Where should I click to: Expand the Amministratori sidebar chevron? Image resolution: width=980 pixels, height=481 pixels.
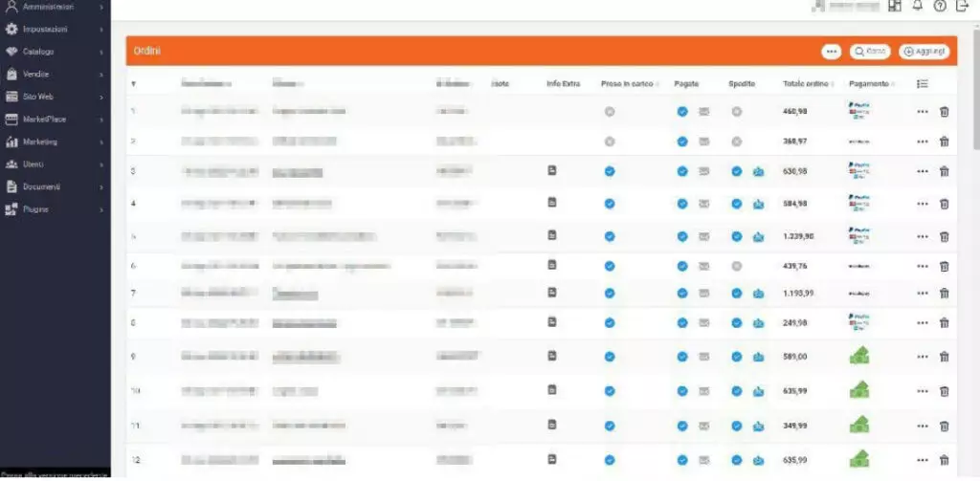point(101,7)
